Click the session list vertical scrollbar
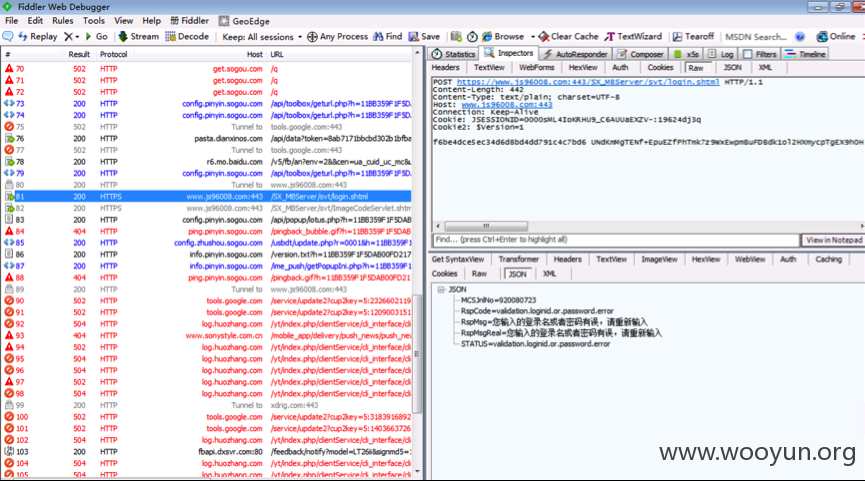 [417, 353]
